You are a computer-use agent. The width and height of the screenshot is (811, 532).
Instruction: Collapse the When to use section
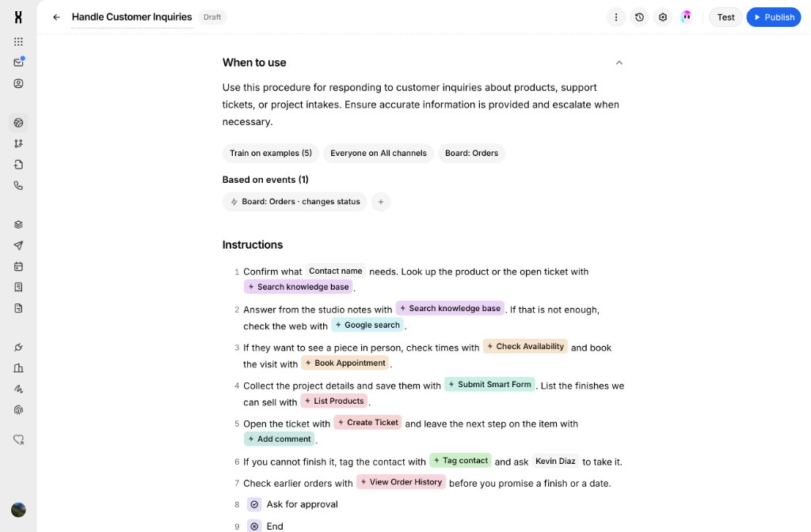(x=619, y=63)
